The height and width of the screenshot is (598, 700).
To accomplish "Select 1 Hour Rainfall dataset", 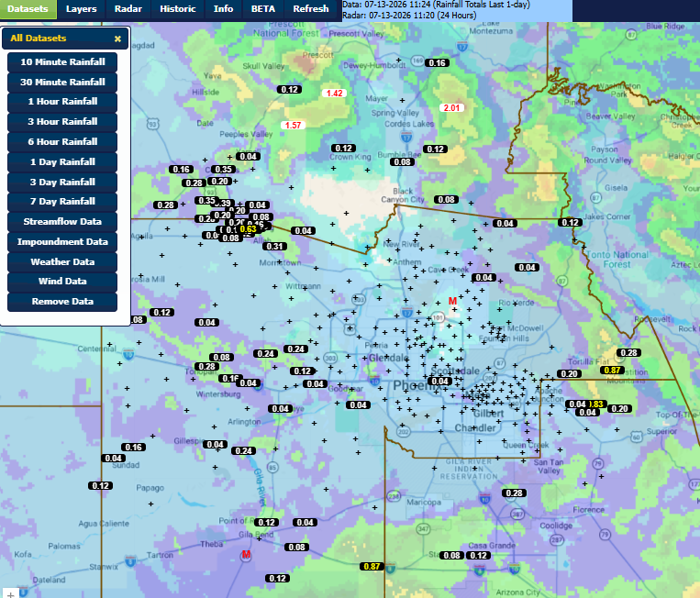I will (x=62, y=102).
